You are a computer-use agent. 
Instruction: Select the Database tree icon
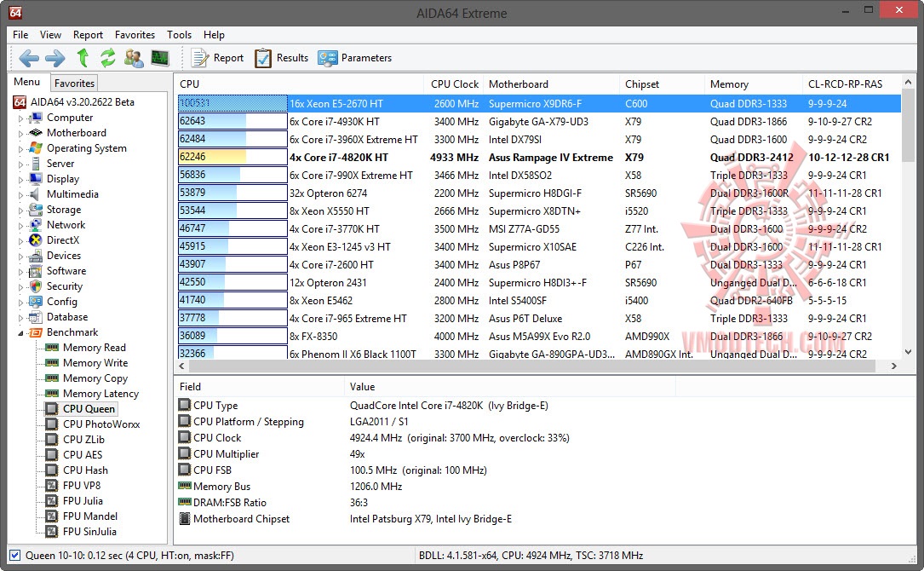tap(36, 317)
